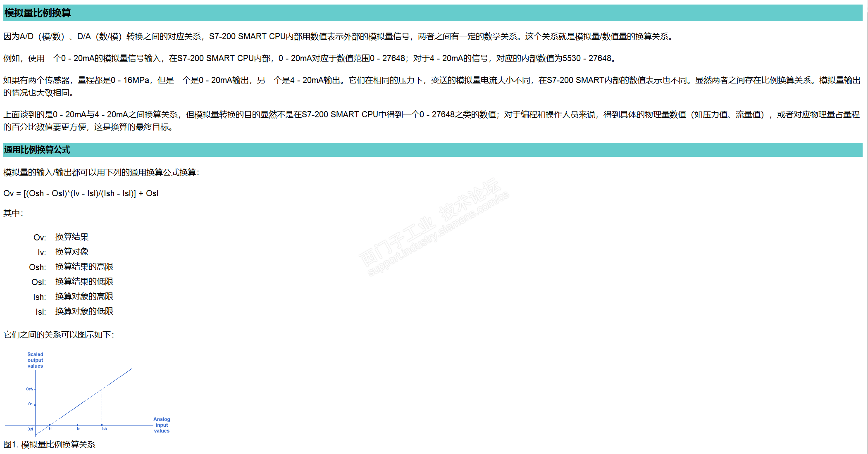Click the 其中: text line
Viewport: 868px width, 454px height.
click(x=13, y=213)
